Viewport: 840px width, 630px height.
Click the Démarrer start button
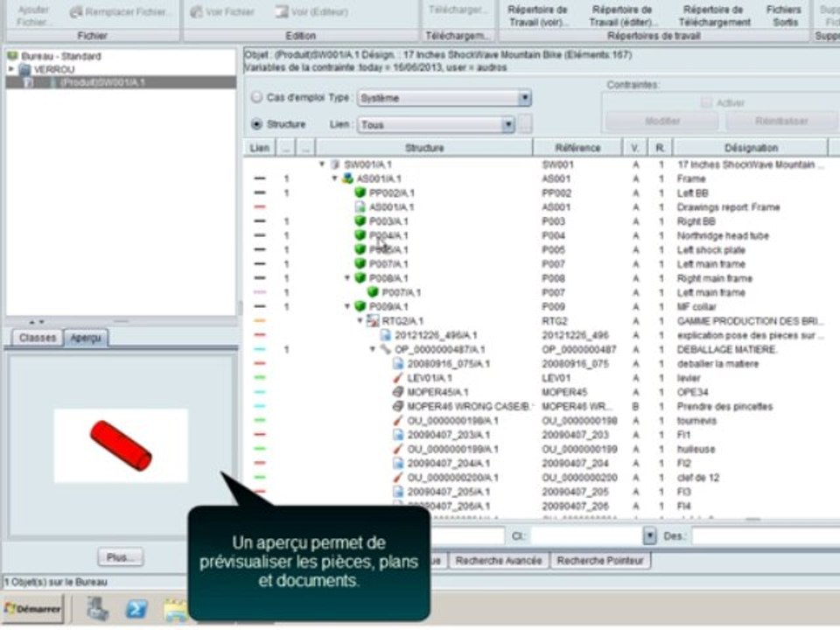(x=32, y=609)
